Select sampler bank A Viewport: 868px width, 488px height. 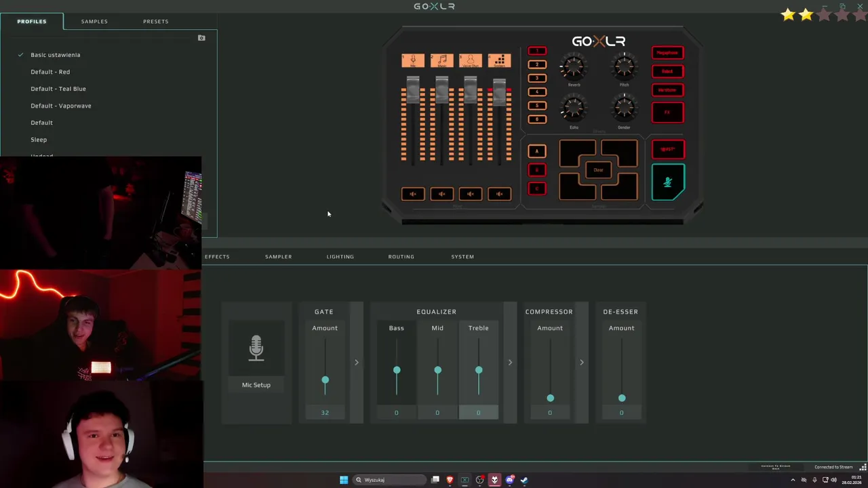[x=537, y=151]
